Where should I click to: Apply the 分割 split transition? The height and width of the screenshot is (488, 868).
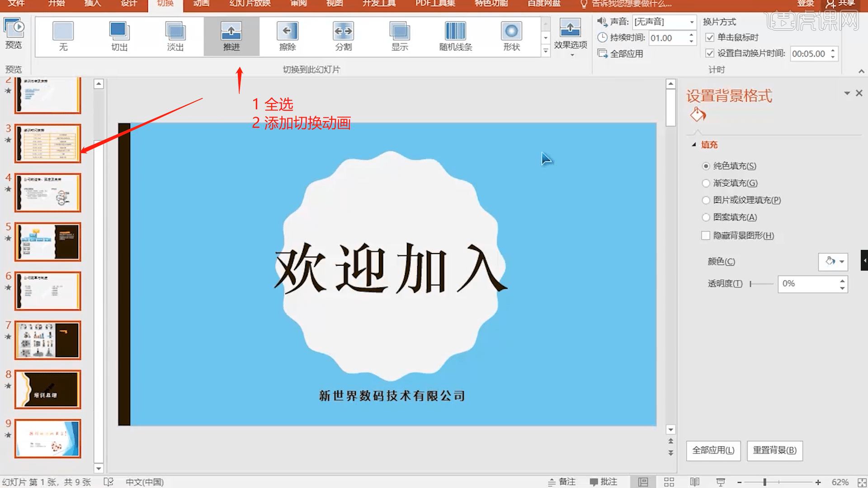click(x=344, y=36)
